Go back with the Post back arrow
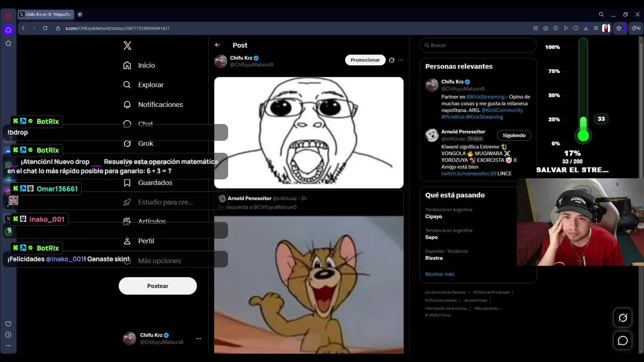The width and height of the screenshot is (644, 362). click(217, 45)
